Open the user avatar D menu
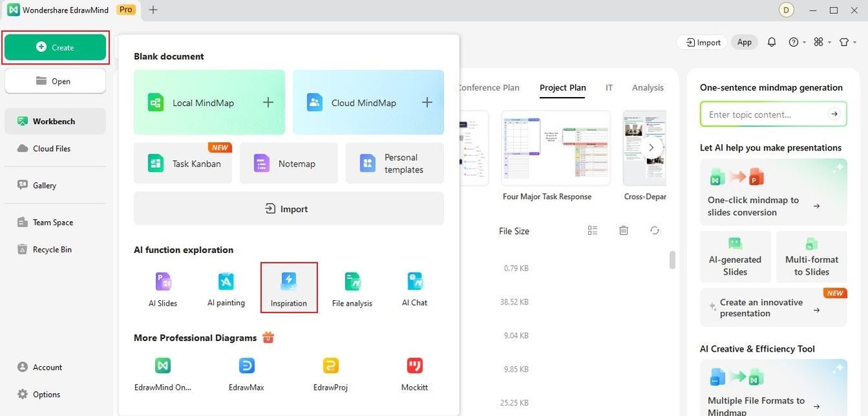The image size is (868, 416). tap(786, 10)
